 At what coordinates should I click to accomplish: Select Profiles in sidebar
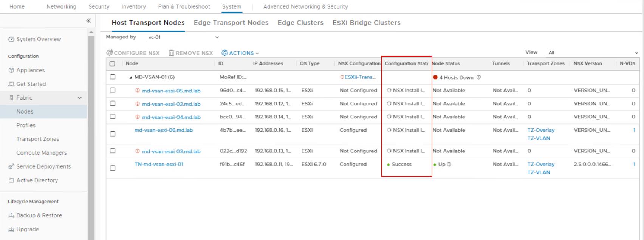click(26, 125)
